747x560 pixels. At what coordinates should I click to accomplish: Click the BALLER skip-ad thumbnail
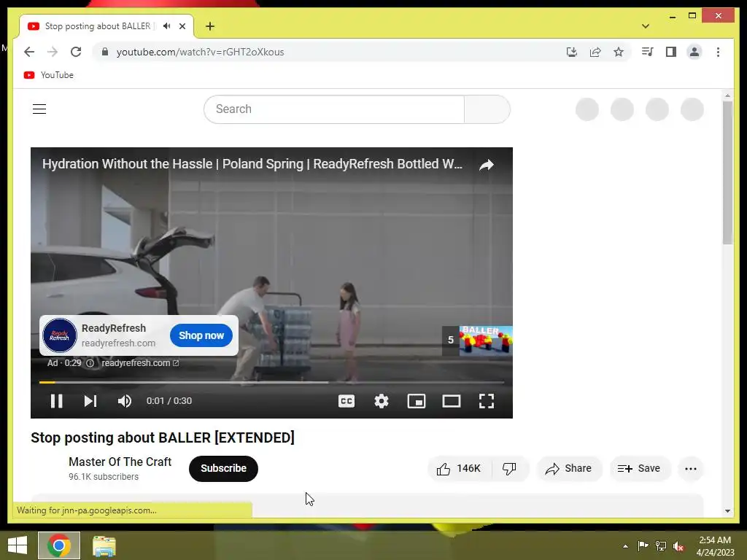point(485,341)
